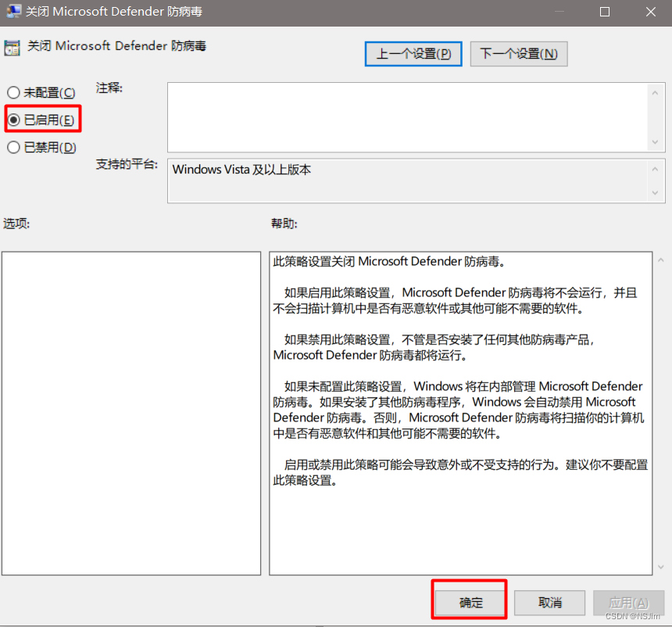Confirm with the 确定 button

coord(470,603)
